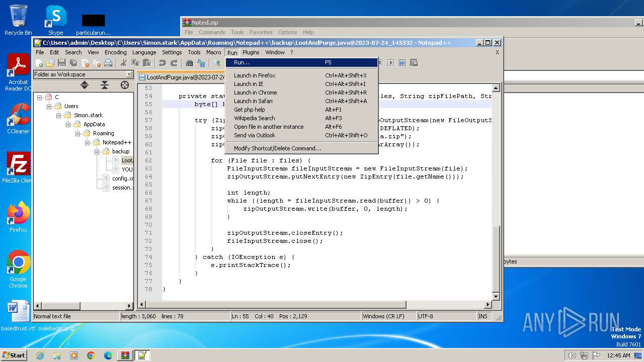Choose Run... from the Run menu
The image size is (644, 362).
301,63
